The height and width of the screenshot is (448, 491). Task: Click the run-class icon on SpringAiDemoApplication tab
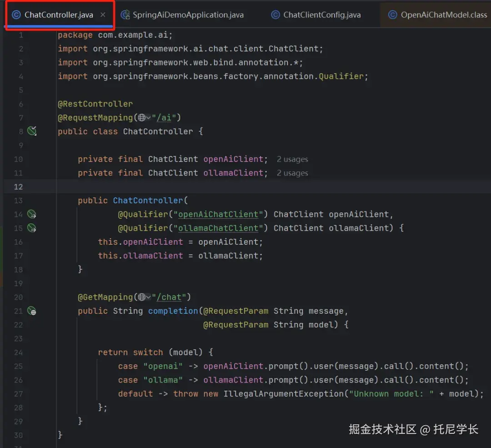125,15
